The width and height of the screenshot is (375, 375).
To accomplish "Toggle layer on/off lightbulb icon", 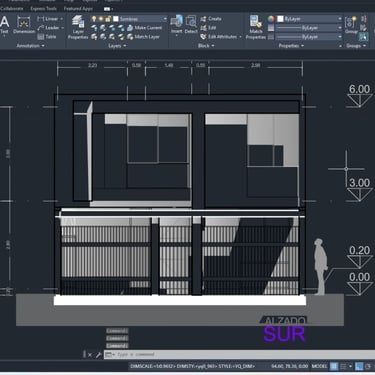I will tap(94, 19).
